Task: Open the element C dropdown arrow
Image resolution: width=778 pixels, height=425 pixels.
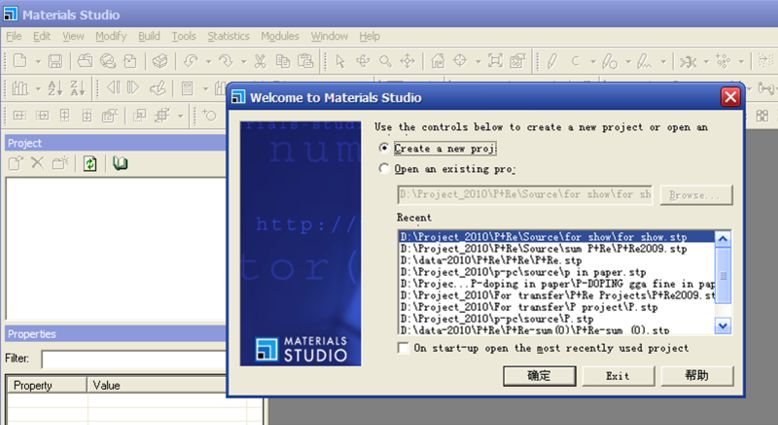Action: [x=592, y=61]
